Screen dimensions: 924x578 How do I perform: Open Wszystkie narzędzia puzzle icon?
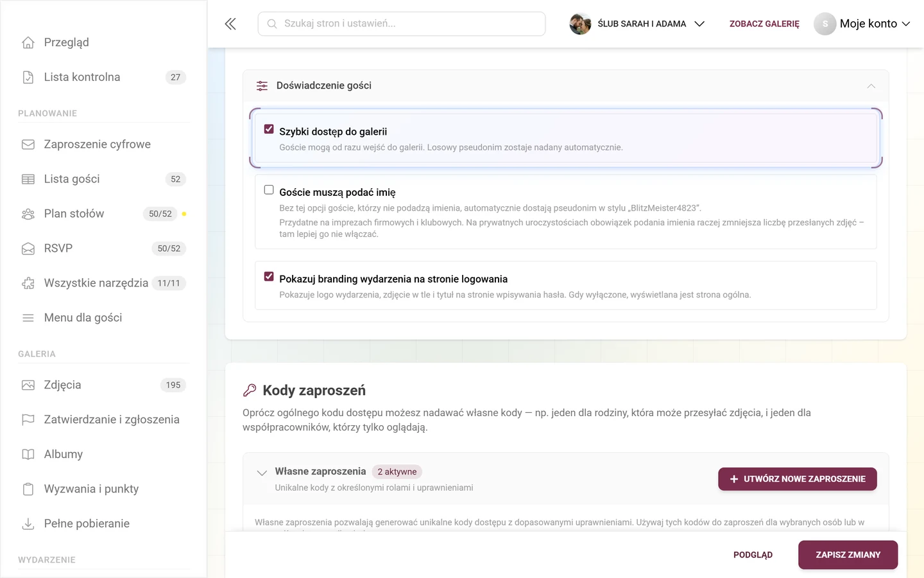pyautogui.click(x=28, y=283)
